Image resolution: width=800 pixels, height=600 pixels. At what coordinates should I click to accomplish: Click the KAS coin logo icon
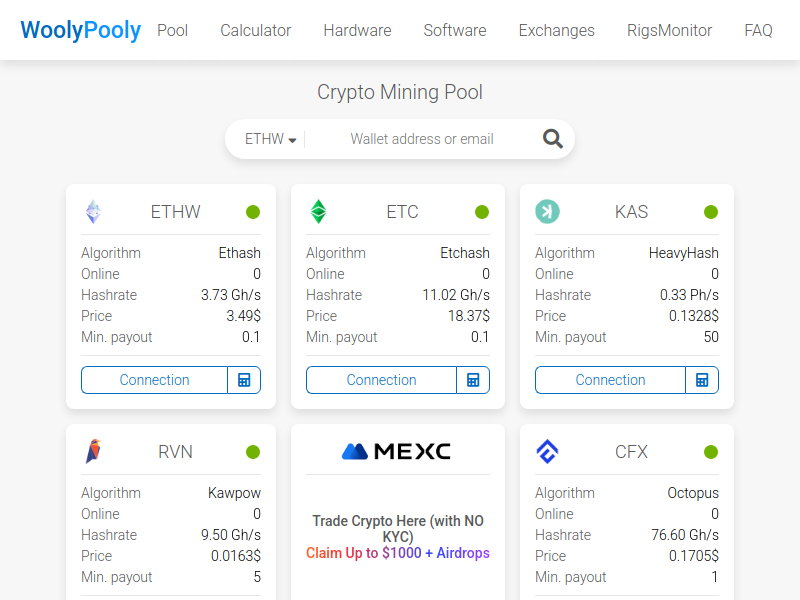click(x=547, y=212)
